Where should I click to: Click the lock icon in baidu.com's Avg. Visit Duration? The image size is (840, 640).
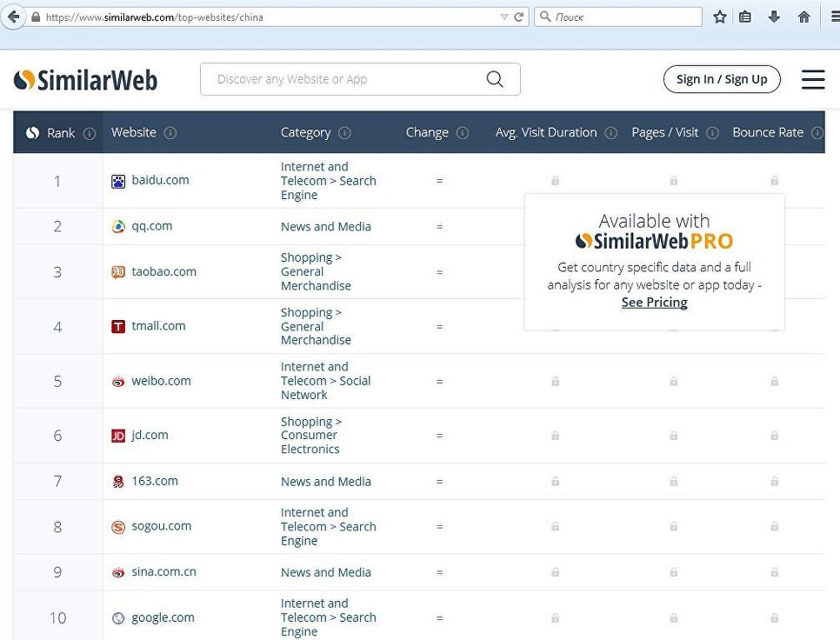click(555, 181)
